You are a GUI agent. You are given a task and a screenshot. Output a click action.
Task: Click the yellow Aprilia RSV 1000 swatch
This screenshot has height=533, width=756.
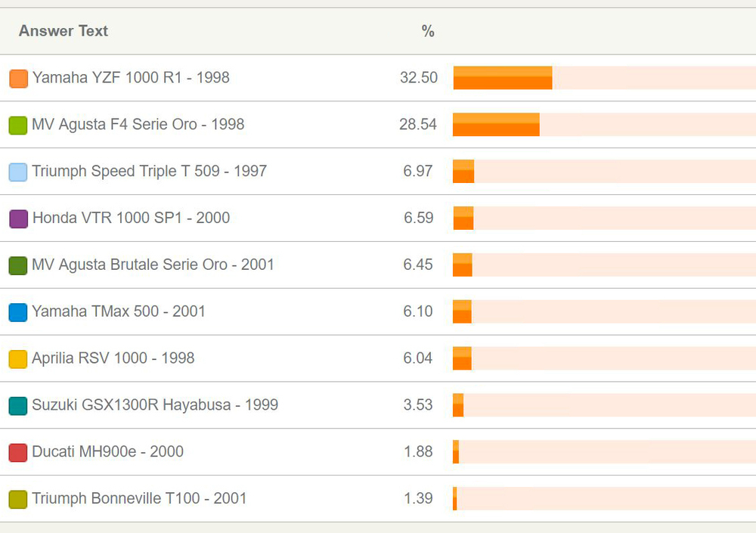coord(18,359)
